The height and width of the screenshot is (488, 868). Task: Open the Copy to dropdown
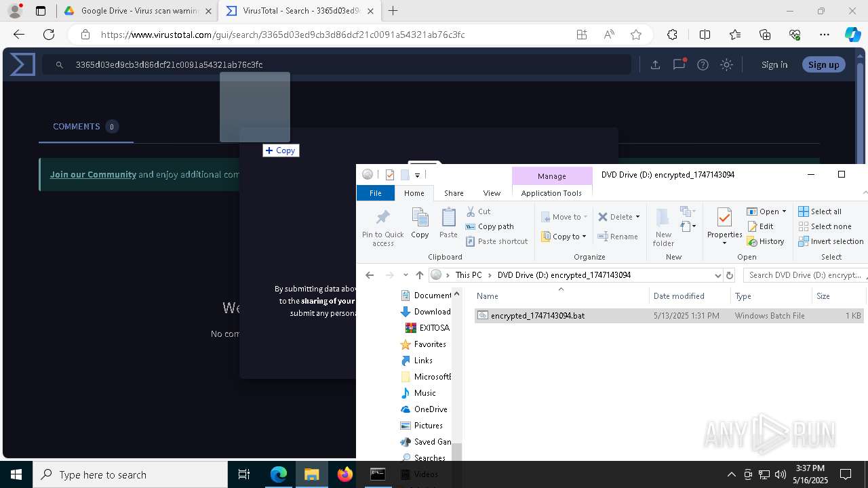coord(564,237)
